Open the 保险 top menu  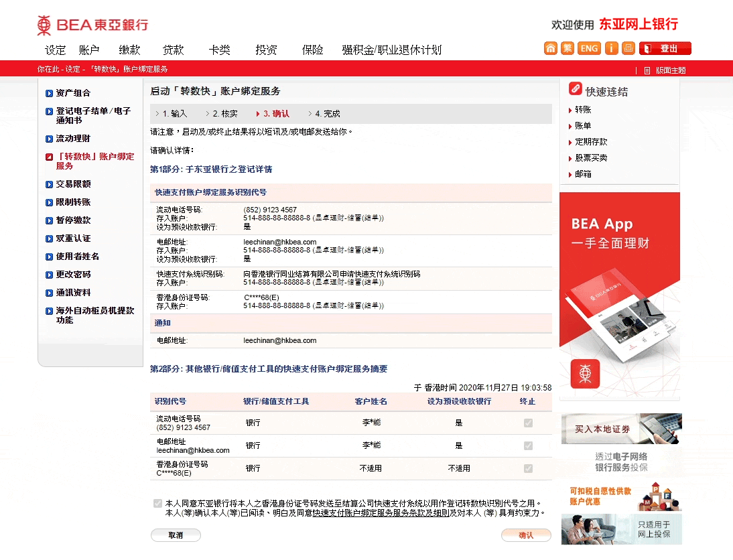click(312, 50)
